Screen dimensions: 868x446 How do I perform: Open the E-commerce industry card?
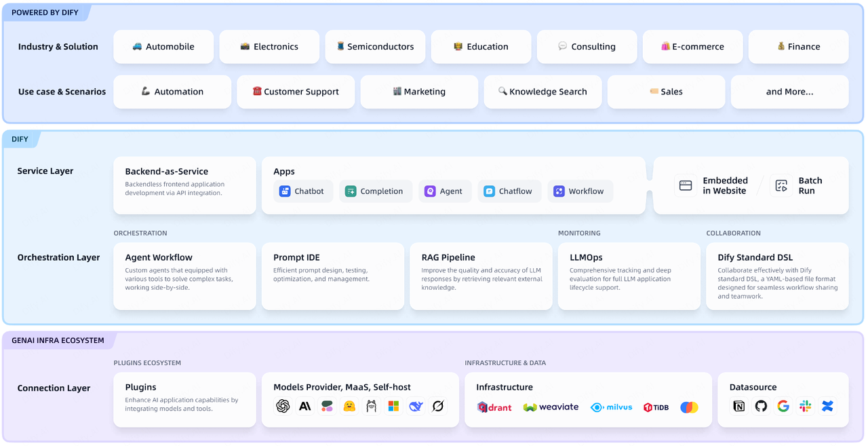[692, 47]
